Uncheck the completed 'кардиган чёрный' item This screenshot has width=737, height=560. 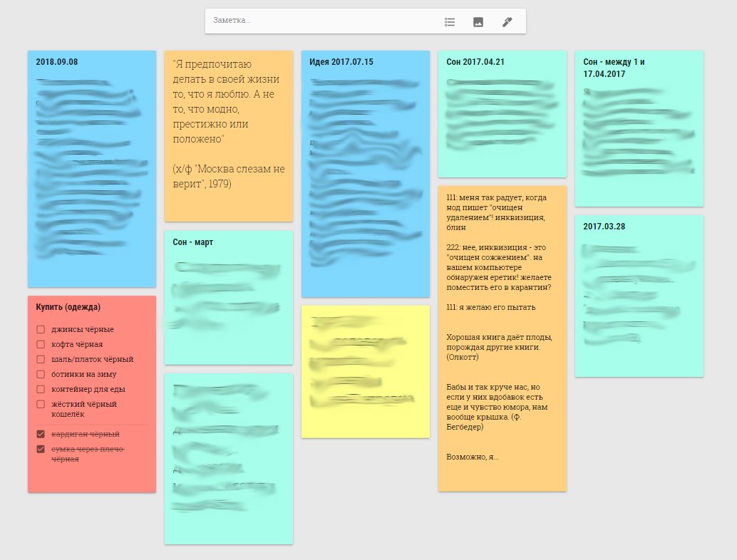(41, 434)
